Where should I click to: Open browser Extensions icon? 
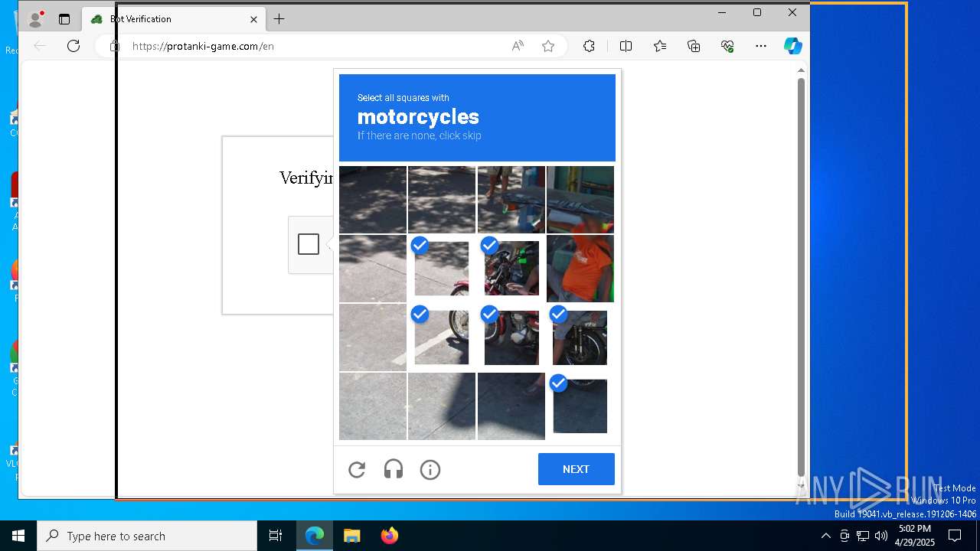589,46
